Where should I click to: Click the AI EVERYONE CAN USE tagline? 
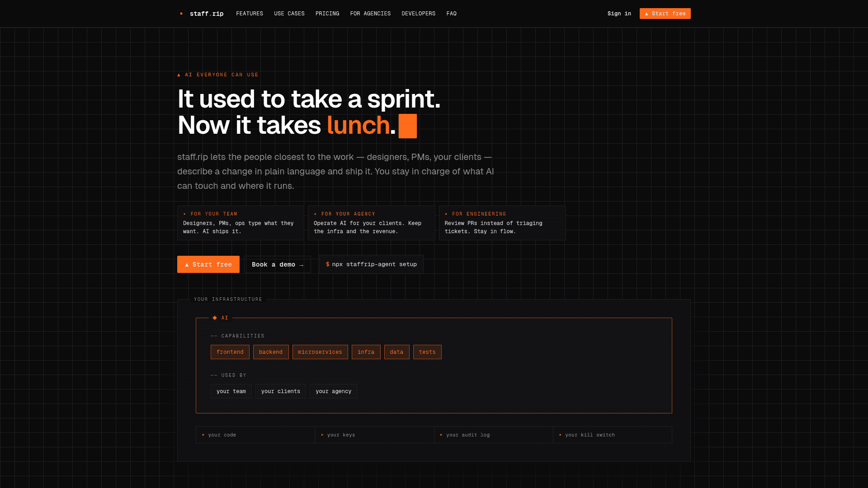point(218,75)
